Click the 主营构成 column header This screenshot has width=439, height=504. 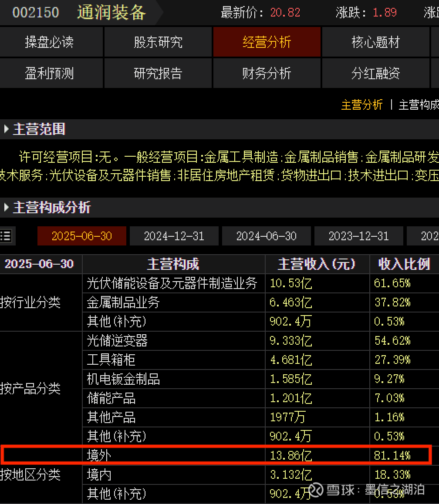pos(173,264)
